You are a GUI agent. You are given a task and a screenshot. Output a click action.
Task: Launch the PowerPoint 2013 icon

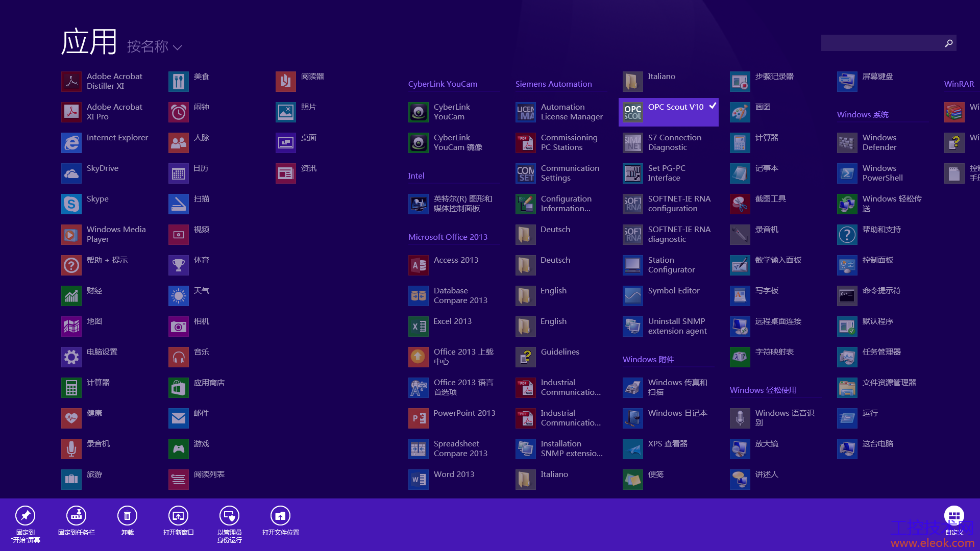[419, 418]
